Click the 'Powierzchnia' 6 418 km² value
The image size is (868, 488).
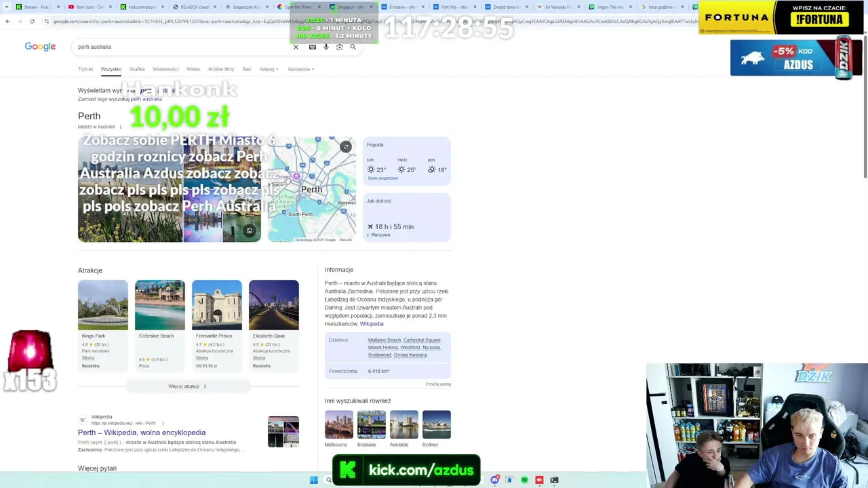[379, 371]
